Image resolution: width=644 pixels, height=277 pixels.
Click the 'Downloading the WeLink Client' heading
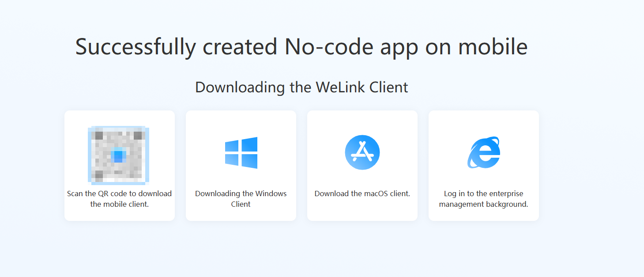[301, 87]
